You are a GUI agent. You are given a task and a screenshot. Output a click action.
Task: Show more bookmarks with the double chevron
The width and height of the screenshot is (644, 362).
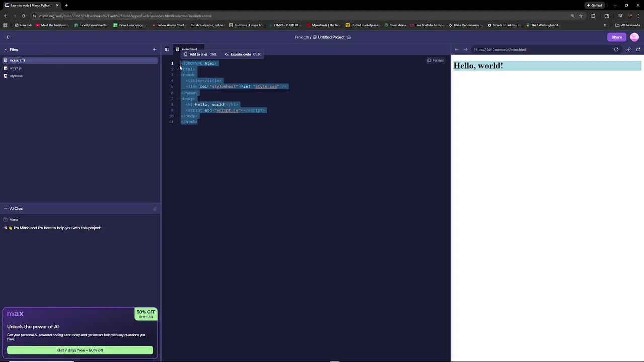point(605,25)
